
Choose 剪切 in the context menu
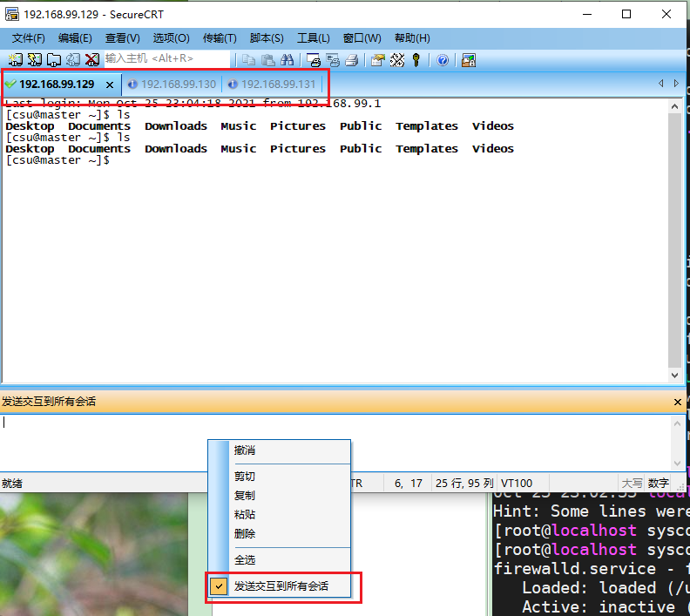tap(280, 477)
